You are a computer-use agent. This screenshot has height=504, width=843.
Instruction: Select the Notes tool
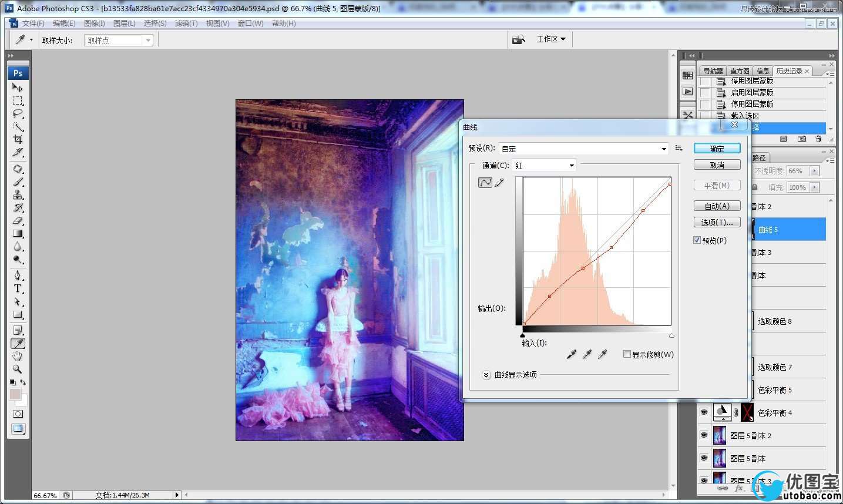tap(18, 330)
